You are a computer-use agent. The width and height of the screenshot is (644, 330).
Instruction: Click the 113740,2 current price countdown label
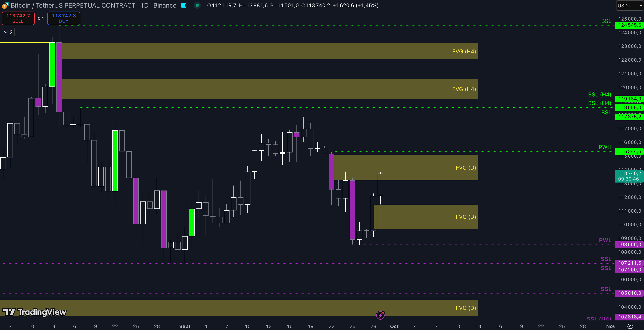629,176
